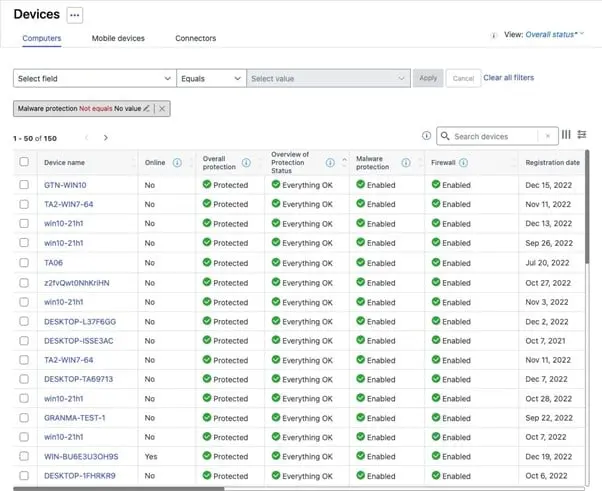Click registration date Dec 19, 2022
Screen dimensions: 602x491
point(549,456)
